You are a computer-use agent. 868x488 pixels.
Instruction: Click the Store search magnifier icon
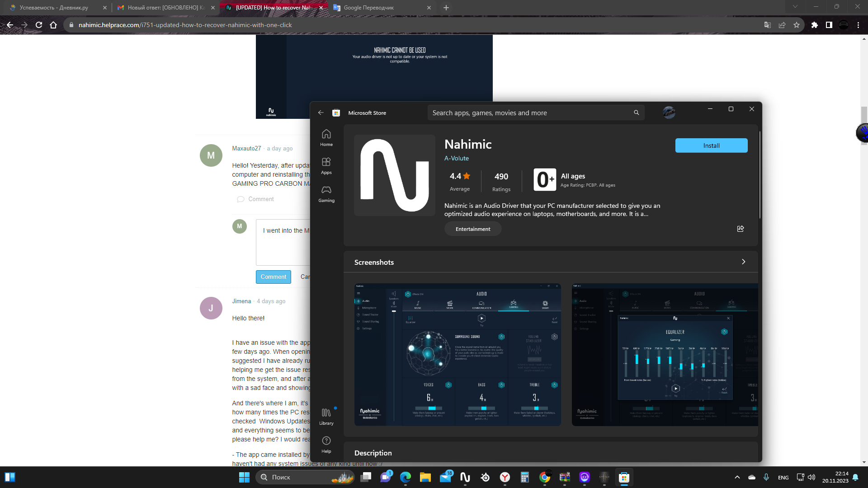(x=636, y=113)
